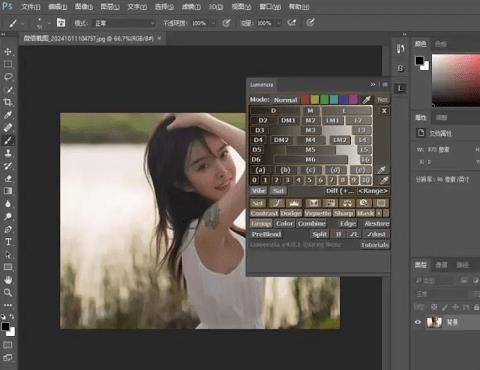Viewport: 480px width, 370px height.
Task: Expand Lumenzia panel double-arrow
Action: (x=373, y=85)
